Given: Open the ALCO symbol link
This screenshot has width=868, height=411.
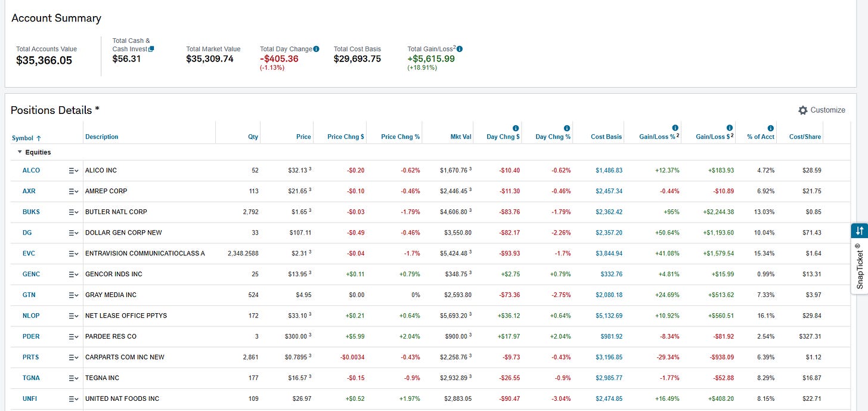Looking at the screenshot, I should (31, 171).
